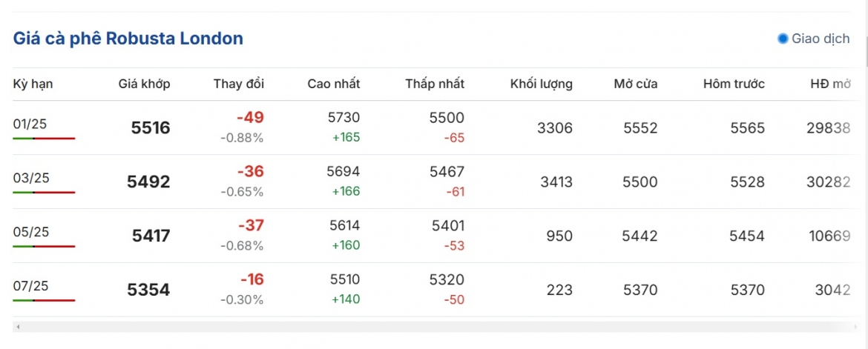Click the Cao nhất column header
The height and width of the screenshot is (349, 868).
tap(334, 84)
